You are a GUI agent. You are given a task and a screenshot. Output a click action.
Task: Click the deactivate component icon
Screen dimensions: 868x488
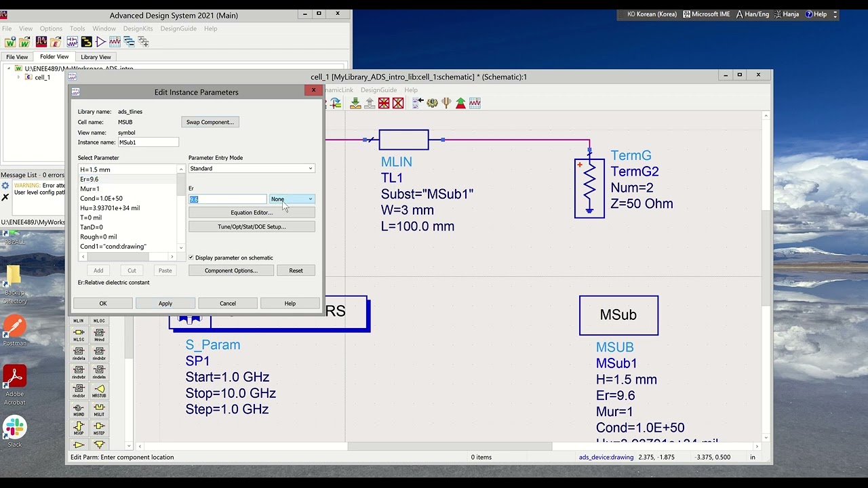click(384, 103)
